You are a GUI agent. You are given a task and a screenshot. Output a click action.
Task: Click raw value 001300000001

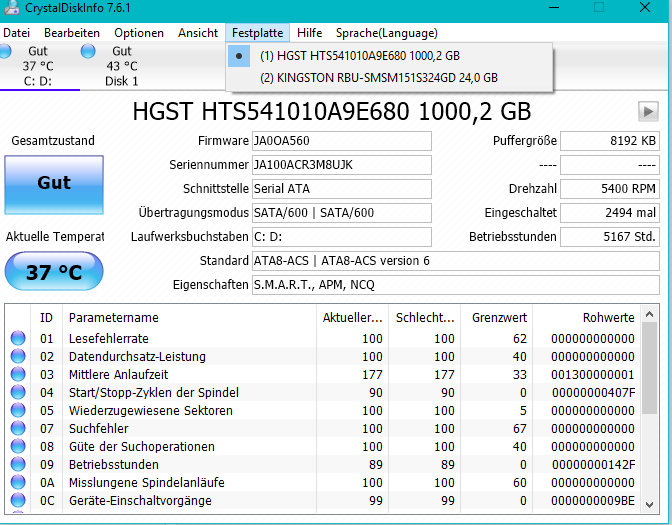pyautogui.click(x=593, y=375)
